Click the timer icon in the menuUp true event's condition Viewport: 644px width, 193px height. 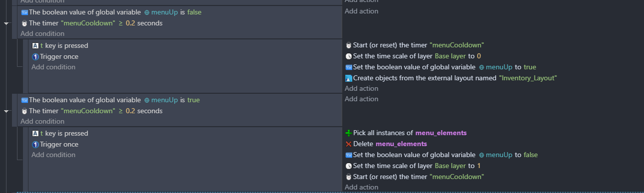pyautogui.click(x=24, y=111)
